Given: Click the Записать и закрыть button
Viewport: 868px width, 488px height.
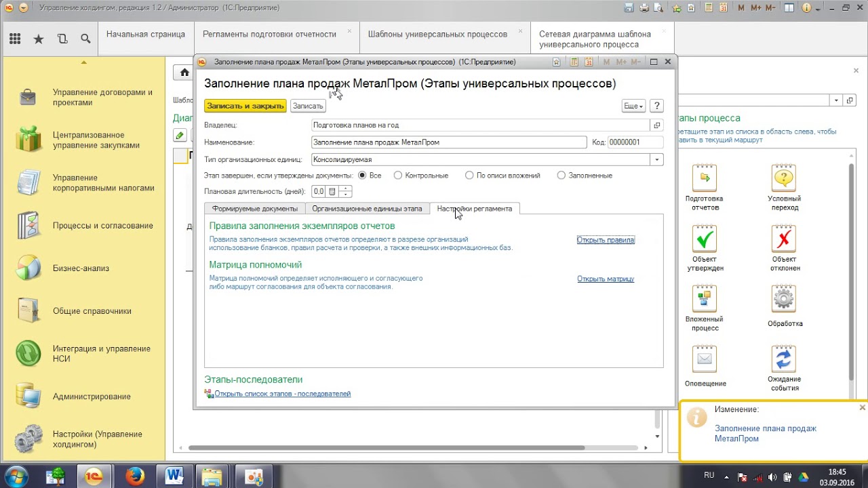Looking at the screenshot, I should (245, 106).
